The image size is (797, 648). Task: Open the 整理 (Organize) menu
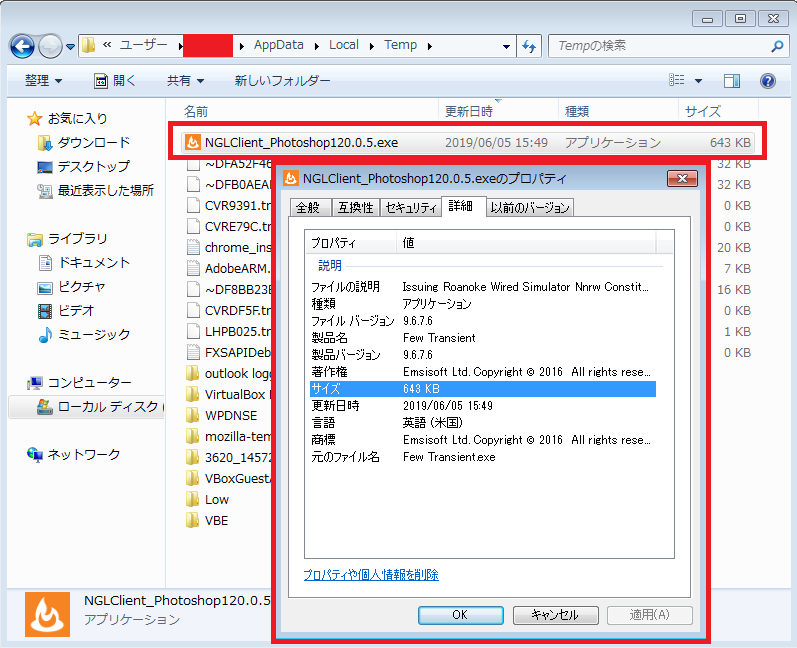(43, 80)
